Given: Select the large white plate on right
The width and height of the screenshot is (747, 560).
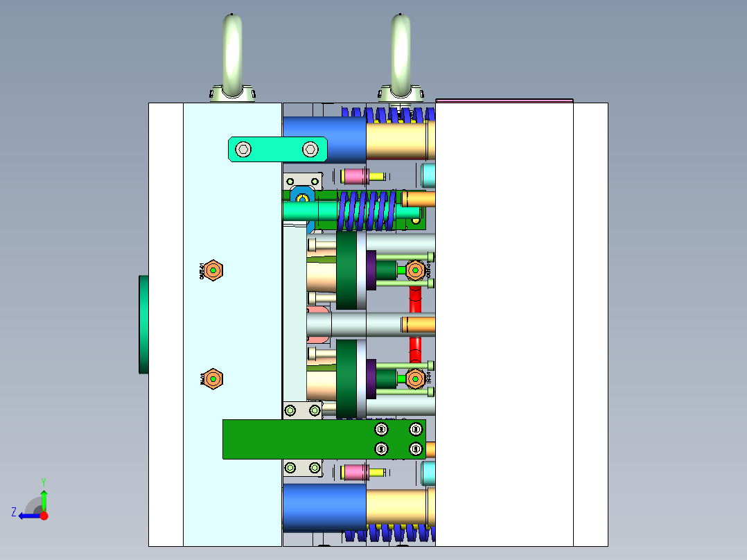Looking at the screenshot, I should 504,324.
